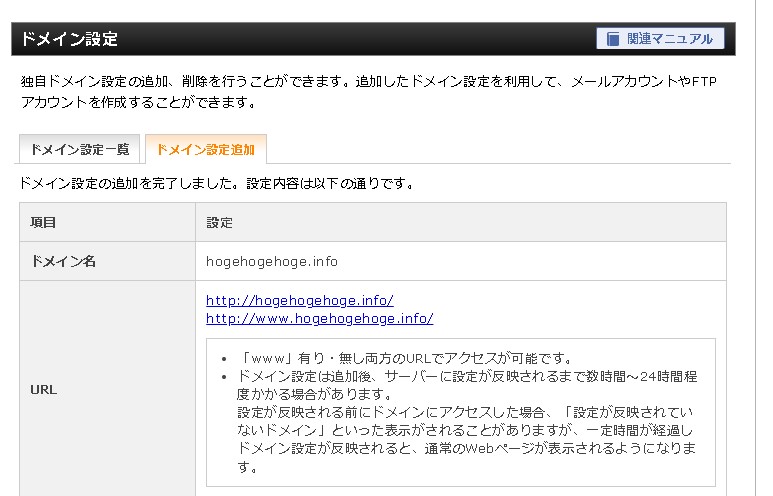The image size is (773, 496).
Task: Click the hogehogehoge.info domain name value
Action: (272, 261)
